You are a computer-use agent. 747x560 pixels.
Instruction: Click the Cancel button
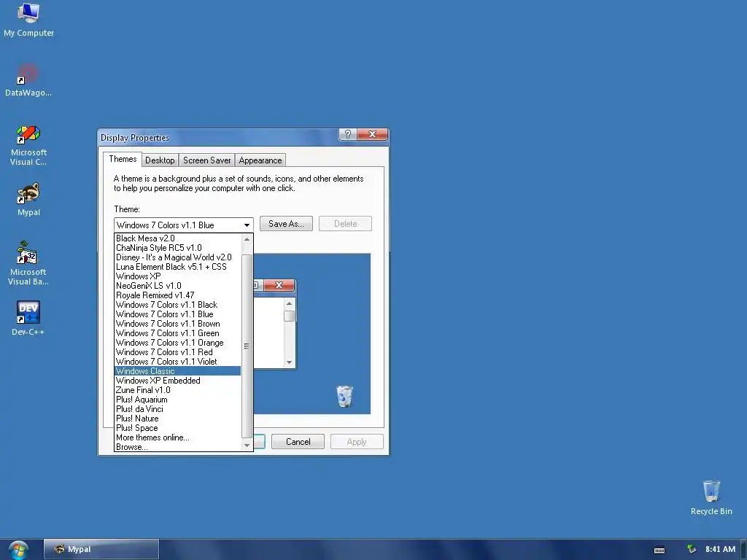point(298,441)
